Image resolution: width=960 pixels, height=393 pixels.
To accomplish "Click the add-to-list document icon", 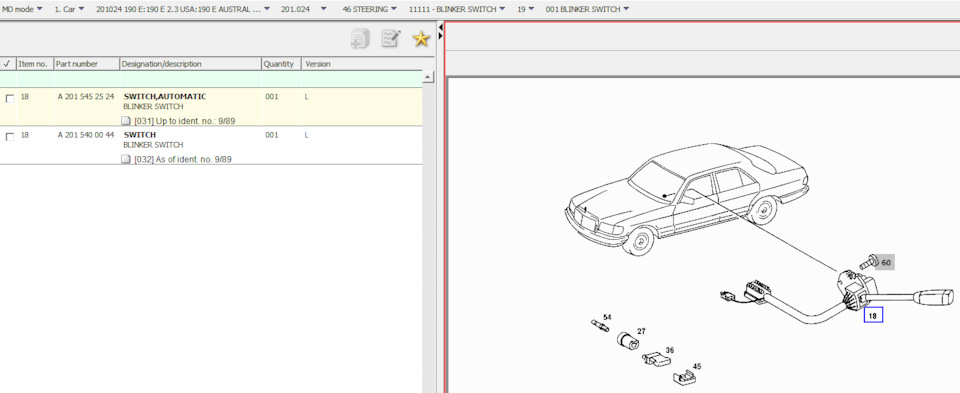I will pos(360,39).
